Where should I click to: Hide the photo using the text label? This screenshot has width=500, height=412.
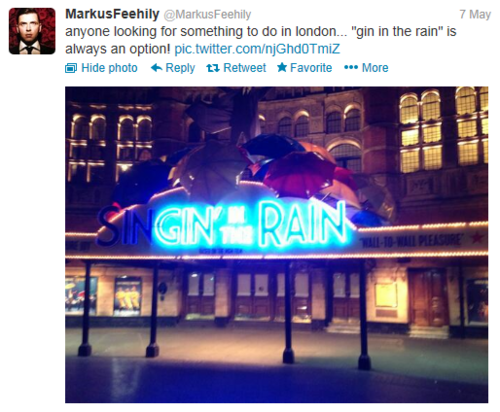point(109,68)
